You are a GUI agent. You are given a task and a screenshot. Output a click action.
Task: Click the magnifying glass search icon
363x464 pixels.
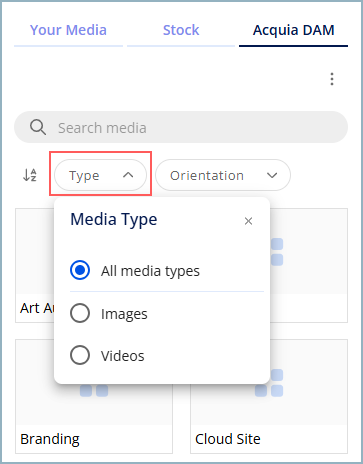pyautogui.click(x=38, y=127)
